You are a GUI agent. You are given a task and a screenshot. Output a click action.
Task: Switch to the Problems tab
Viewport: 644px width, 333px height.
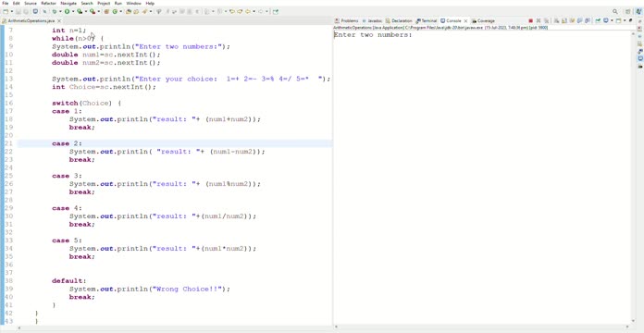[347, 20]
